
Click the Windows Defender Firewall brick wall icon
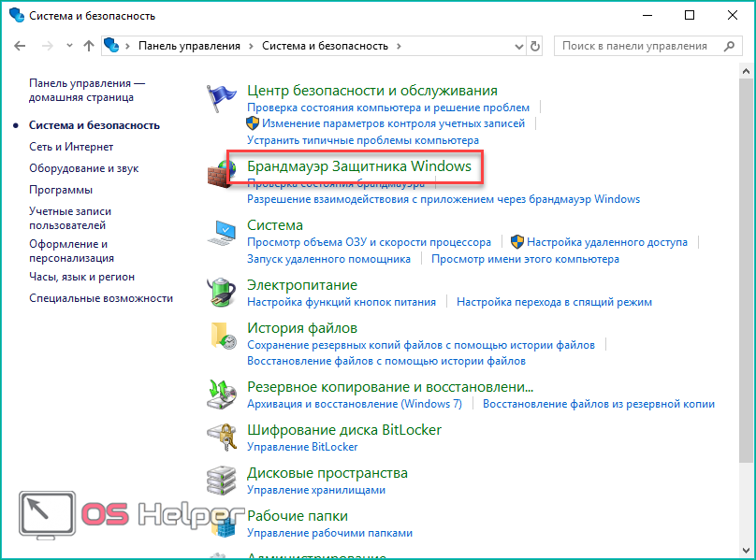[x=222, y=174]
